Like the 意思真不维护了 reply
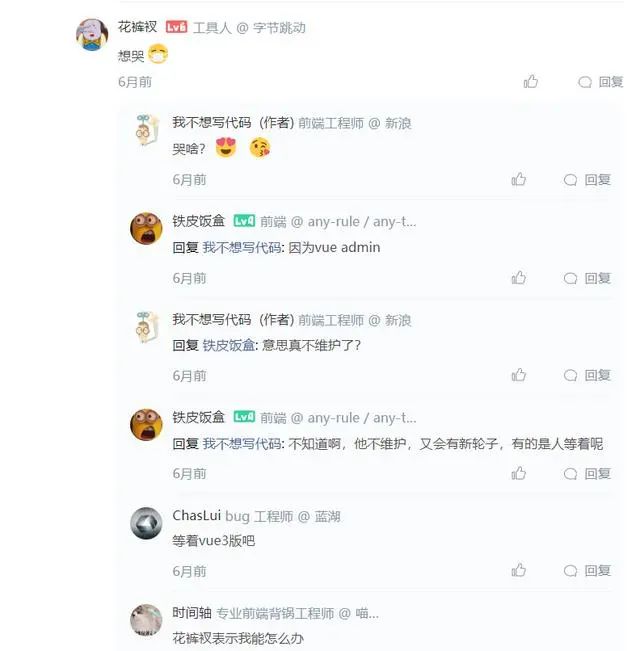The height and width of the screenshot is (651, 640). point(519,375)
